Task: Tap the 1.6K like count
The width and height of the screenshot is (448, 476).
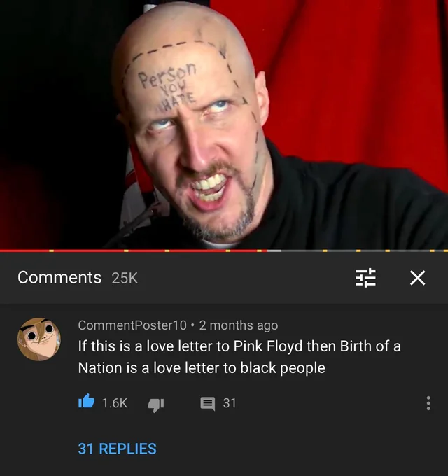Action: [115, 403]
